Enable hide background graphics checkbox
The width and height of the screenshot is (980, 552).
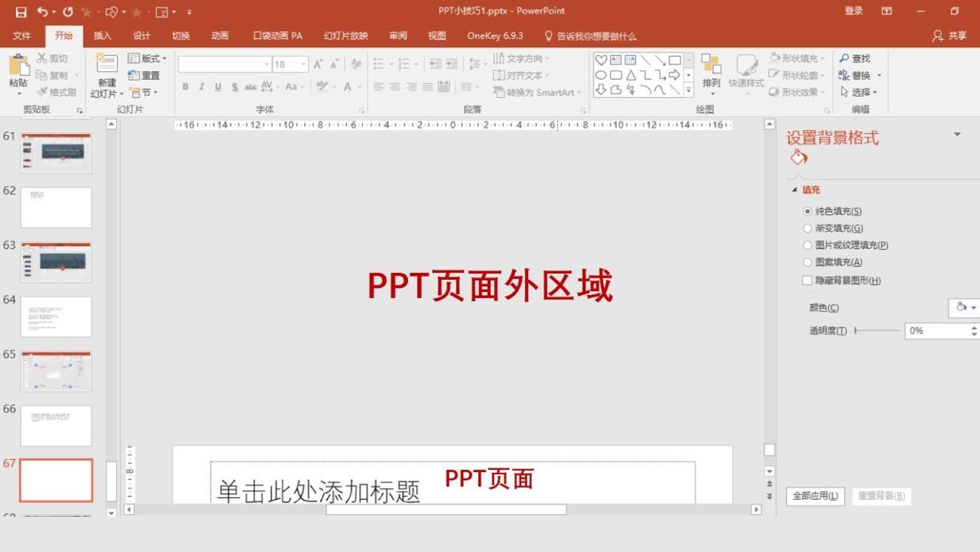click(x=807, y=280)
